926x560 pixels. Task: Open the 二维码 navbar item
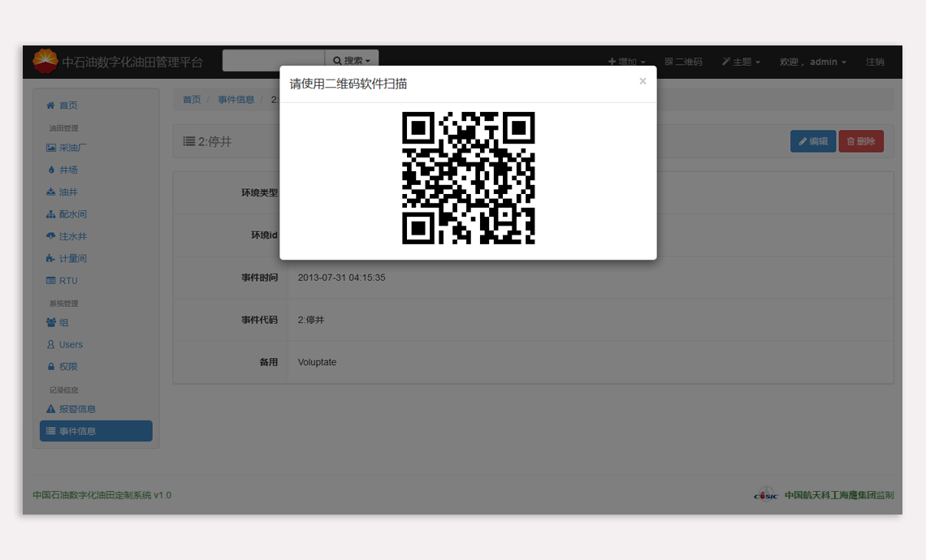point(683,62)
